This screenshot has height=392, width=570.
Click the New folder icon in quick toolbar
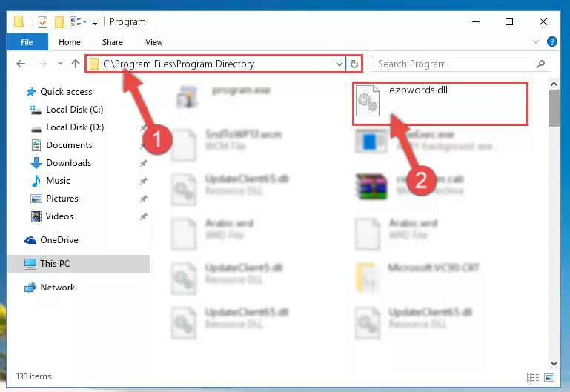click(59, 22)
